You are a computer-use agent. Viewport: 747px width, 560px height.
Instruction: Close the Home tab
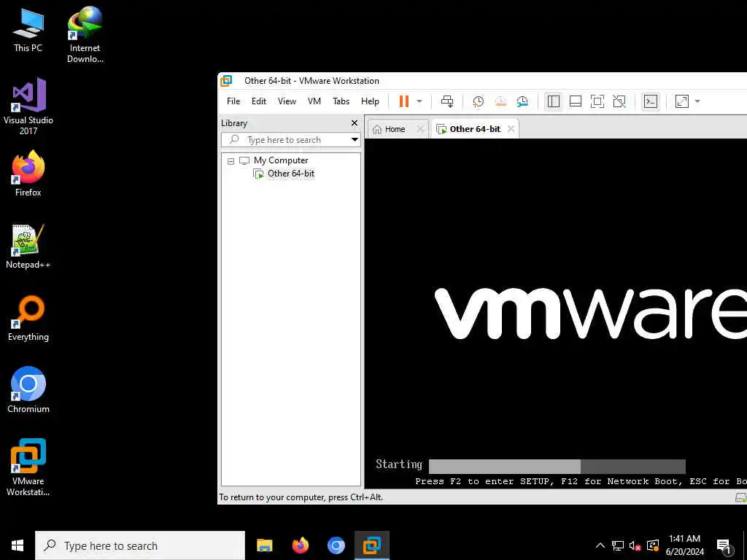click(420, 129)
